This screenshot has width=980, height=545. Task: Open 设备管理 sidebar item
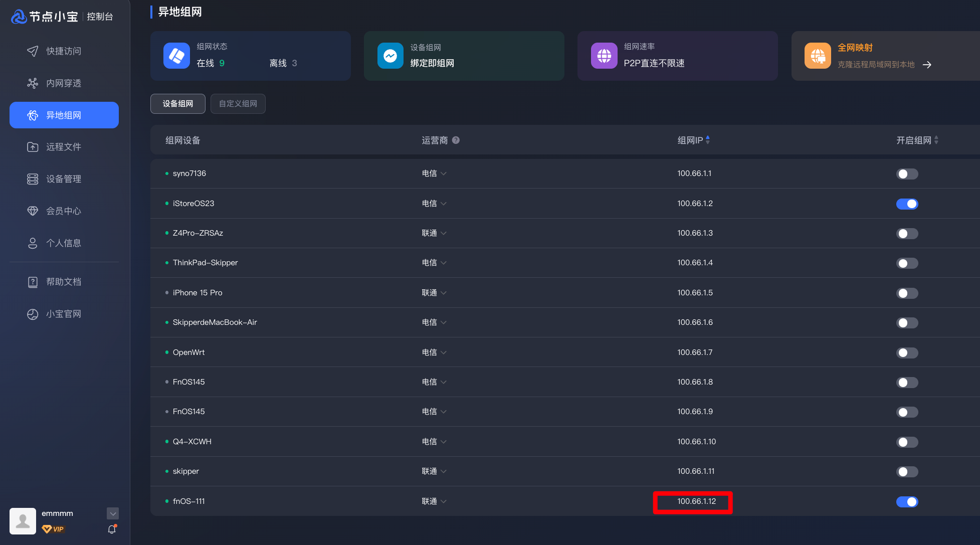[64, 179]
